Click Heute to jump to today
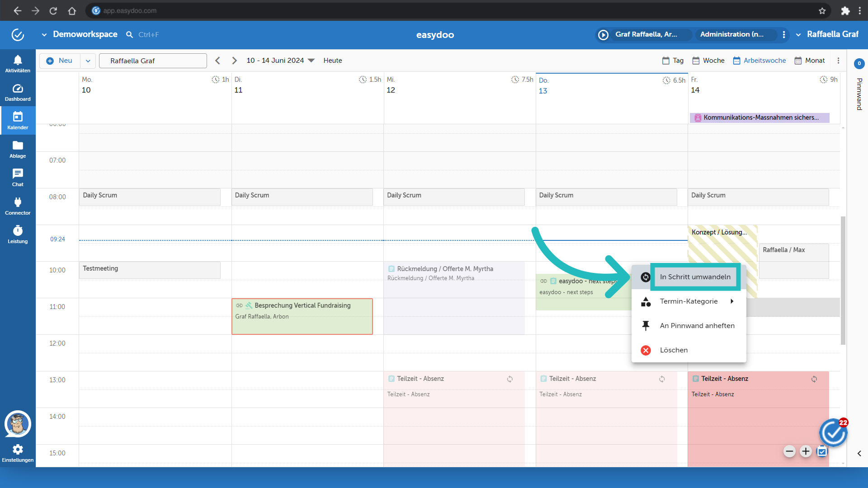Viewport: 868px width, 488px height. tap(333, 61)
